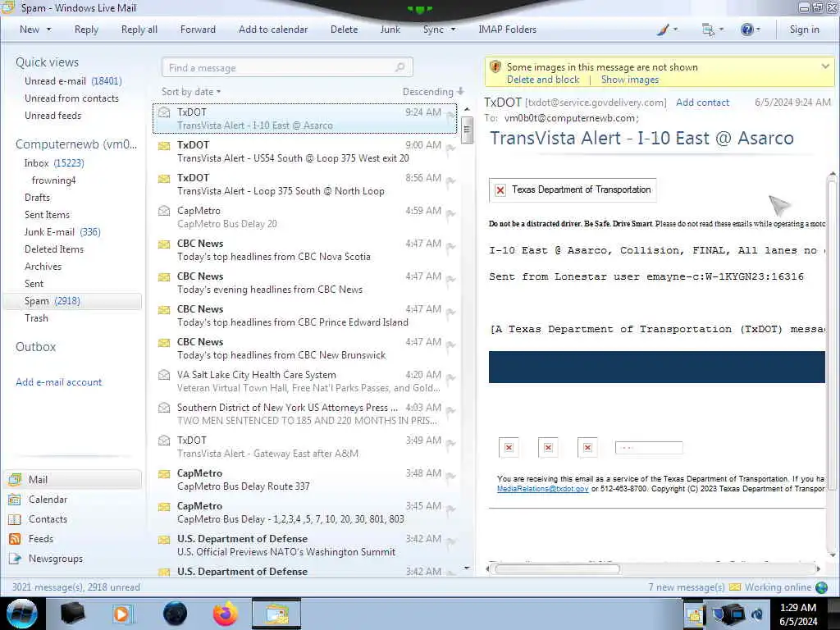The width and height of the screenshot is (840, 630).
Task: Mark message as Junk in toolbar
Action: coord(390,30)
